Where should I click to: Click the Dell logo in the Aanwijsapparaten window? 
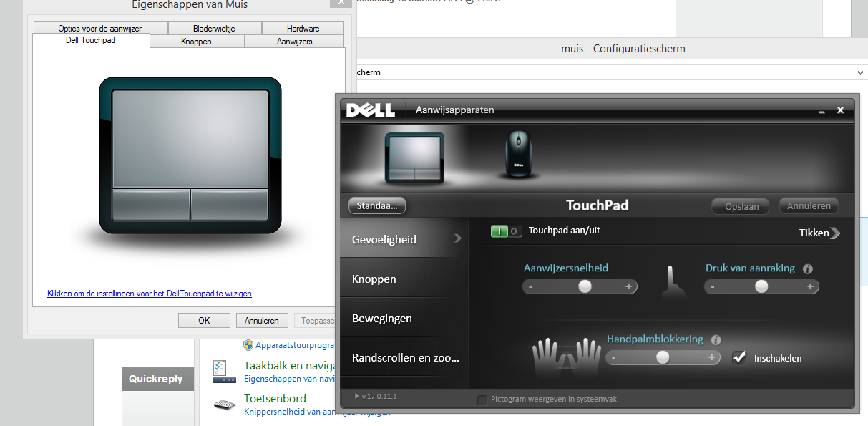370,110
